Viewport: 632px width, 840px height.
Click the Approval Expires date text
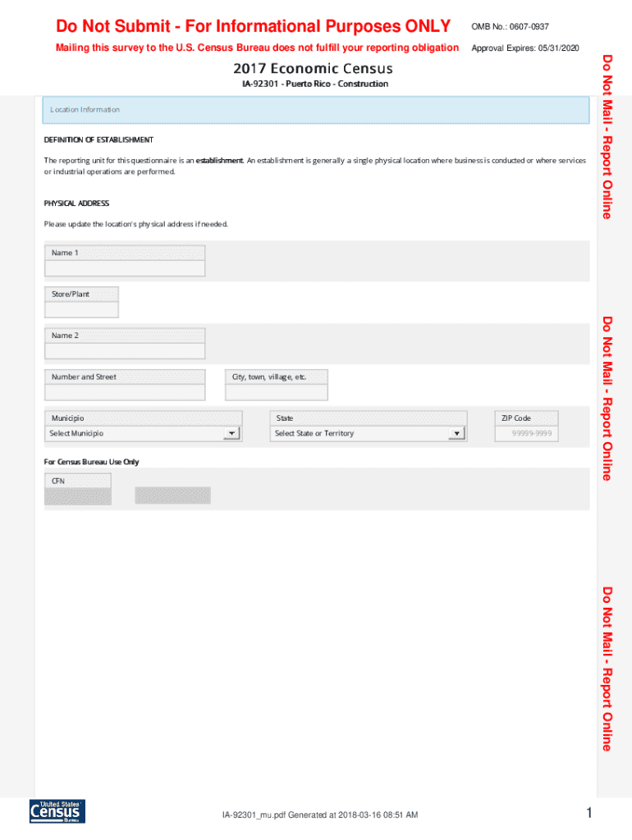pyautogui.click(x=525, y=48)
